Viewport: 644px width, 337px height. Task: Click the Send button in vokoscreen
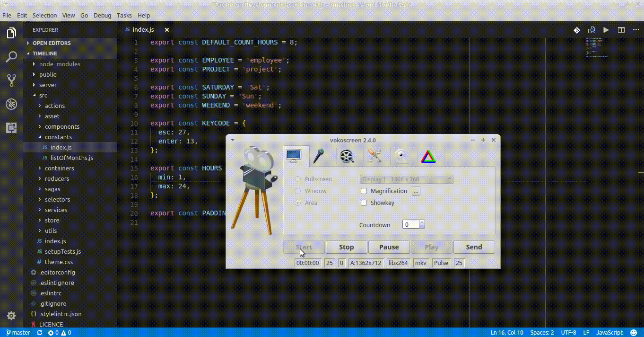(474, 247)
